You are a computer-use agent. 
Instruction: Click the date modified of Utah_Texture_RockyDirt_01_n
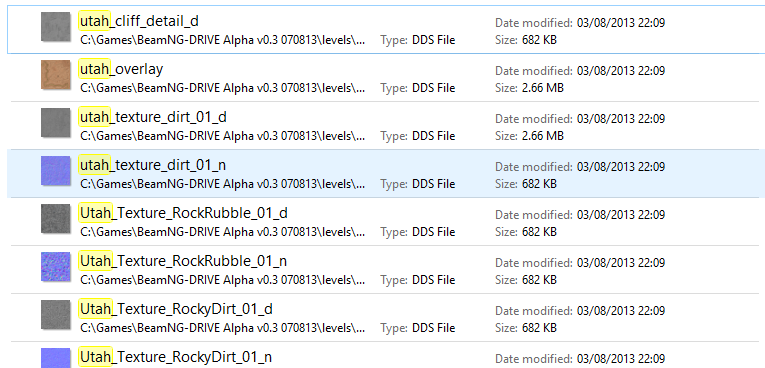[621, 358]
